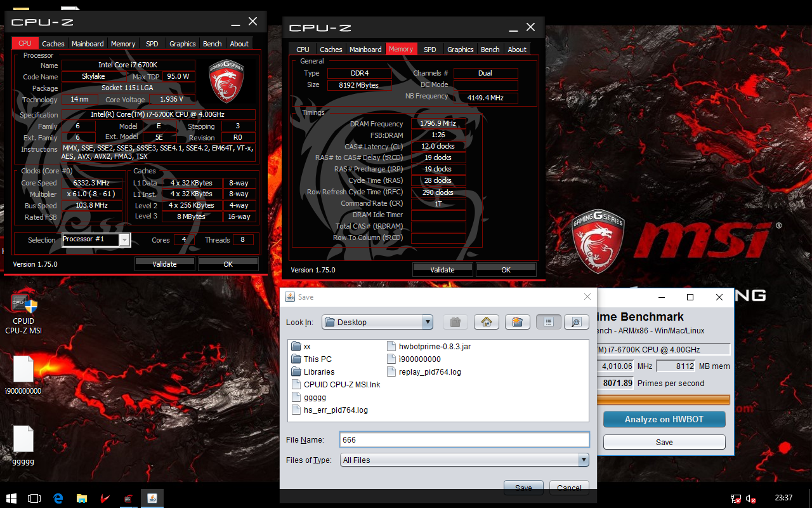Click Validate in the left CPU-Z window

pyautogui.click(x=164, y=264)
